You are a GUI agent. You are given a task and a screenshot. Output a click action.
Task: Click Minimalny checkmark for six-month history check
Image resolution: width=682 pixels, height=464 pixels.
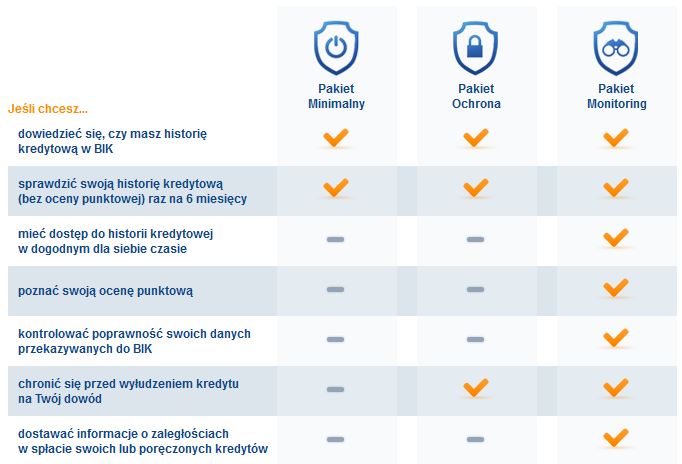[335, 188]
